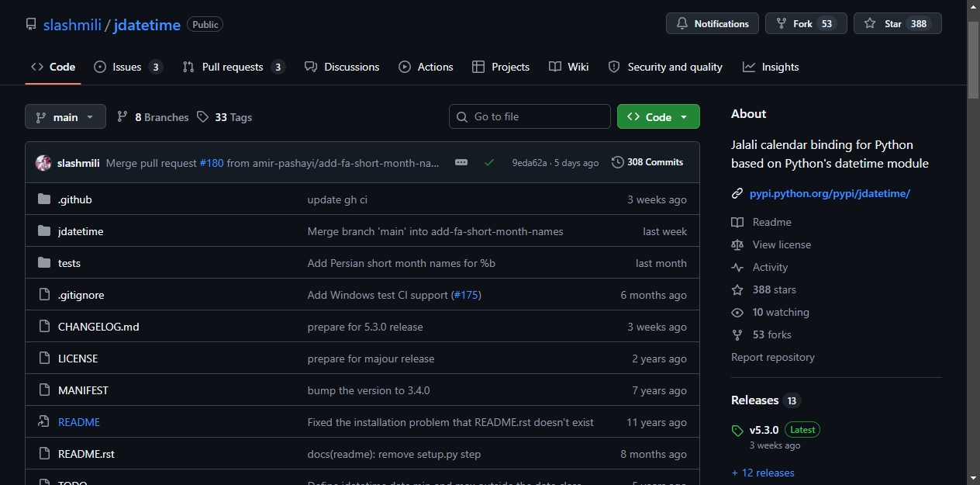The width and height of the screenshot is (980, 485).
Task: Show the commit status green checkmark
Action: [x=488, y=162]
